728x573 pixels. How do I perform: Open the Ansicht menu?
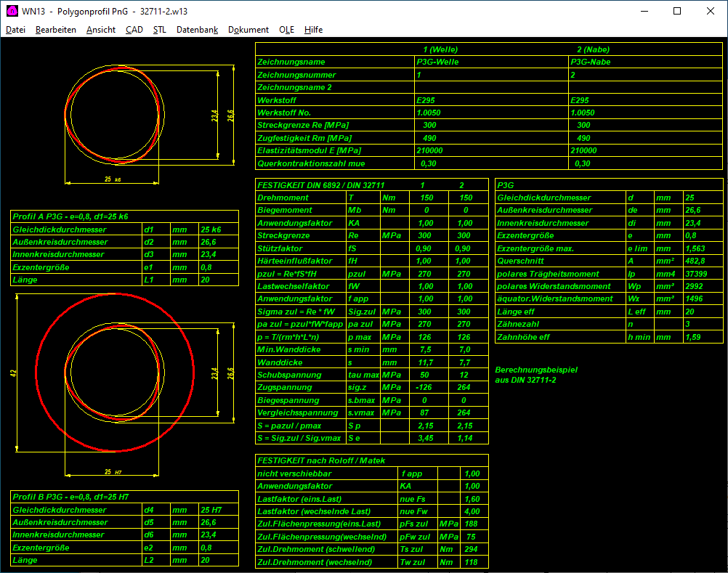pos(100,30)
